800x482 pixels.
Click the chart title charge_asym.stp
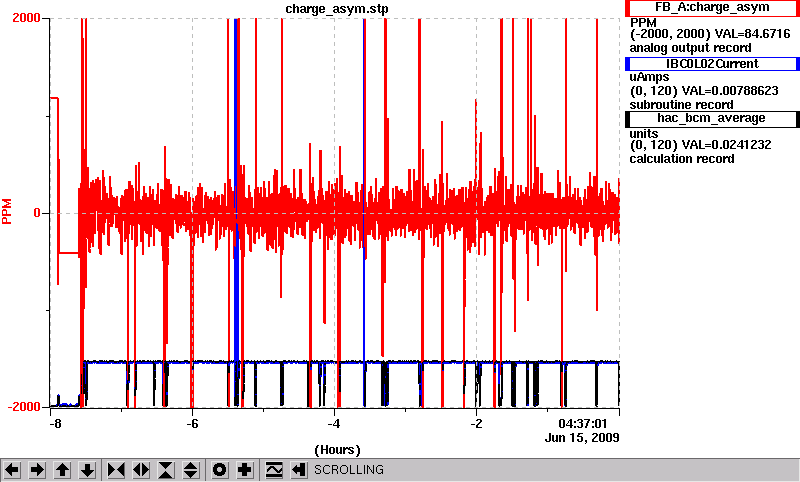tap(337, 9)
